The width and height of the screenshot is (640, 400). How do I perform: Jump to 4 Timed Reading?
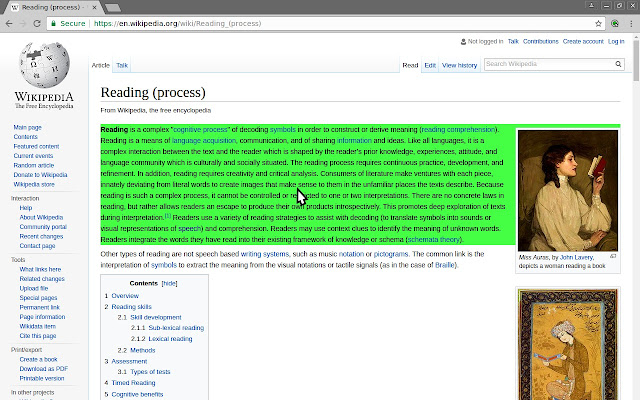(x=130, y=383)
